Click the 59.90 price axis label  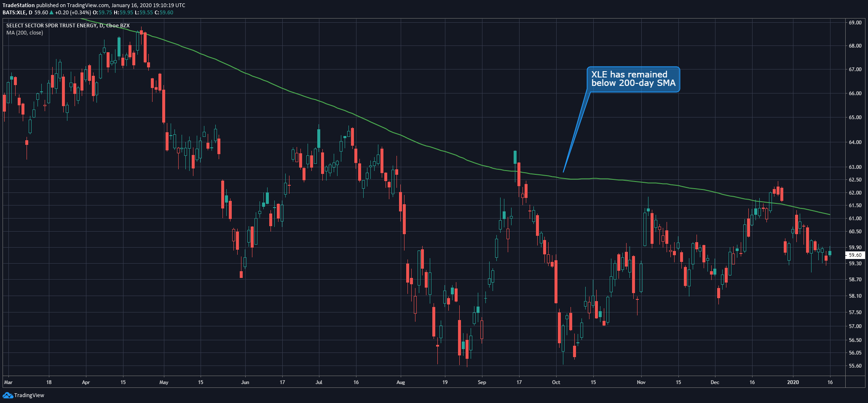tap(855, 248)
